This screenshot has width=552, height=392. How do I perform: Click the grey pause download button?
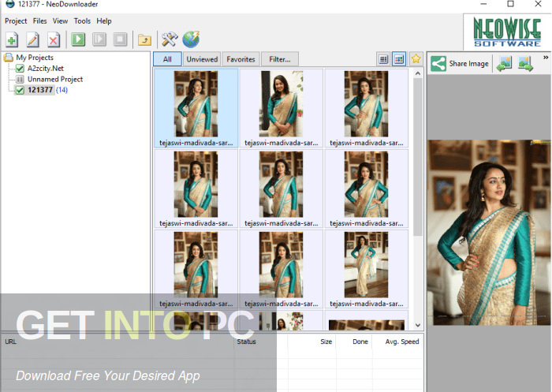tap(99, 39)
